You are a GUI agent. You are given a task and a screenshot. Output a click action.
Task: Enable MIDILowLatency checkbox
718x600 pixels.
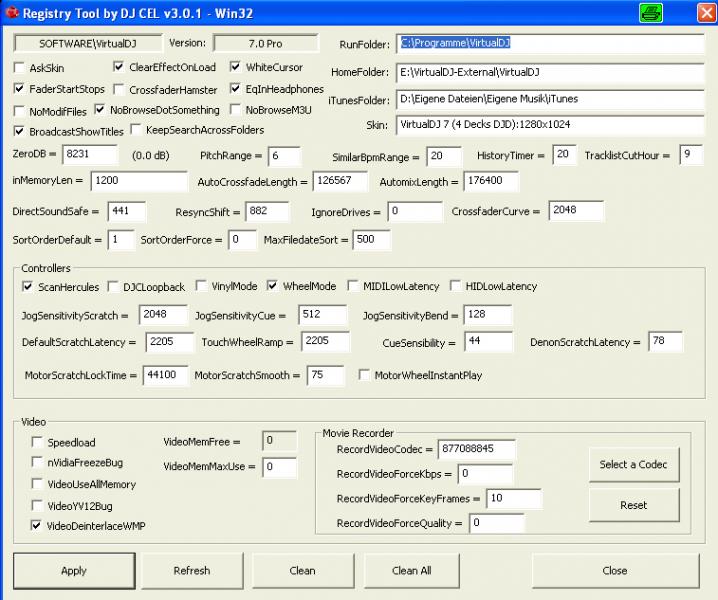pos(353,286)
